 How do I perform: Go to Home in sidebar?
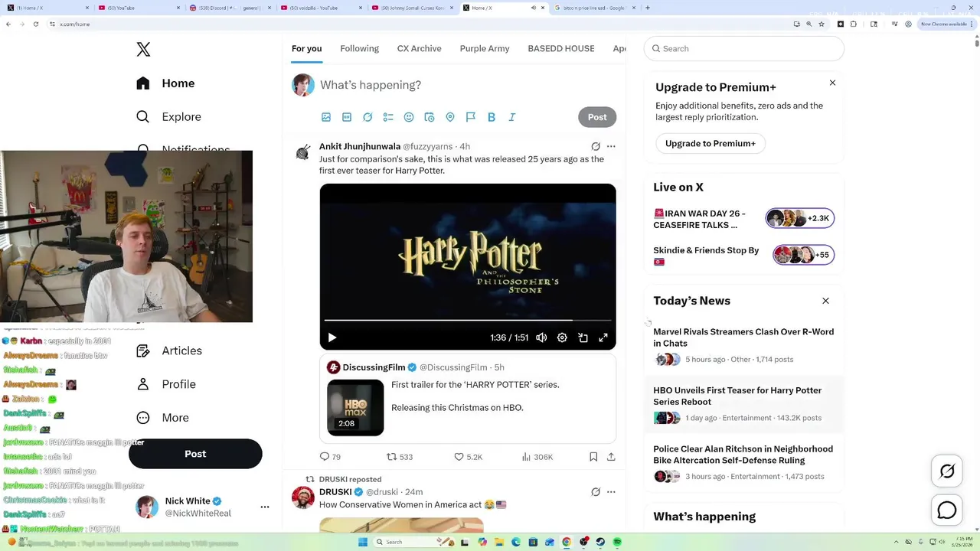coord(166,83)
